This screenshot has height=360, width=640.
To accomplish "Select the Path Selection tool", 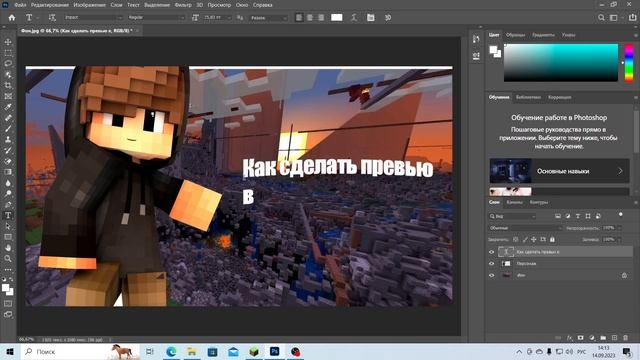I will [x=8, y=226].
